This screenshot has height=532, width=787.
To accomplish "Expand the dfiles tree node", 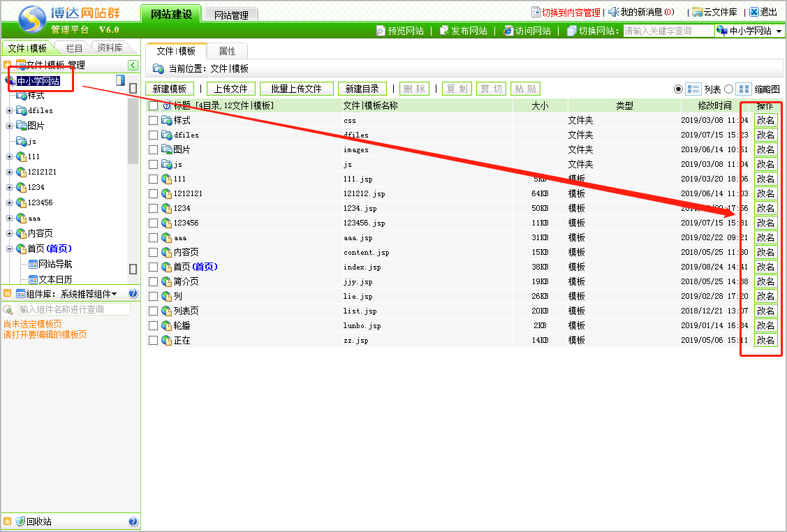I will tap(10, 110).
